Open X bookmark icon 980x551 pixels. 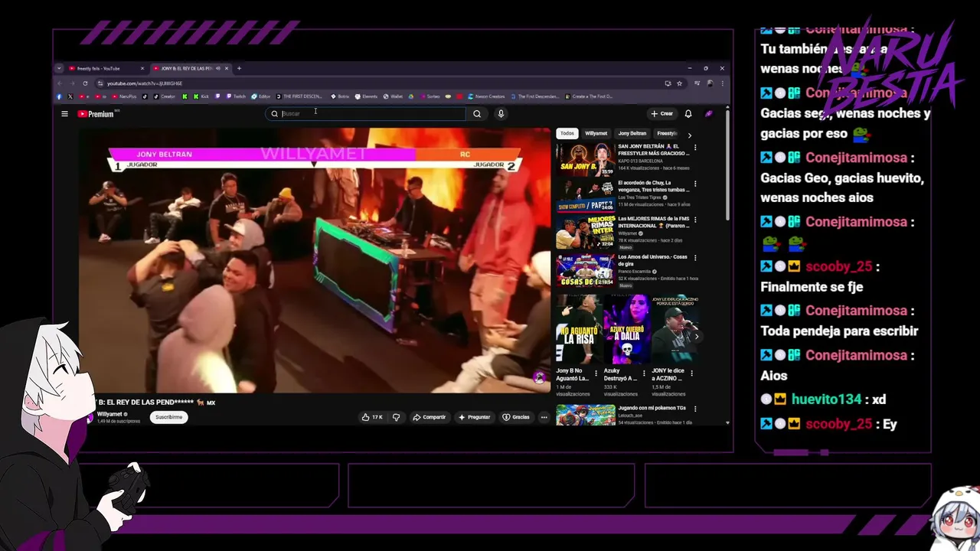[x=70, y=96]
